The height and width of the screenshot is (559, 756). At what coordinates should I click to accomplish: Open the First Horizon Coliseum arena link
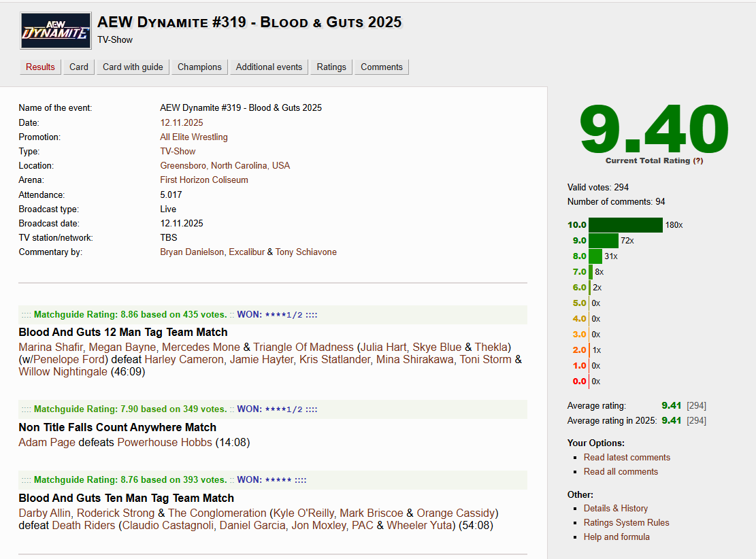coord(204,180)
